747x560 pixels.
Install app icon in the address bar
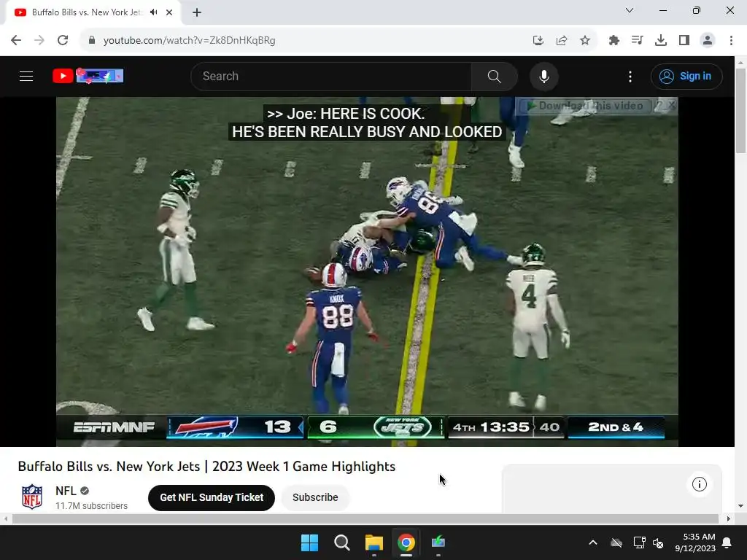[538, 41]
